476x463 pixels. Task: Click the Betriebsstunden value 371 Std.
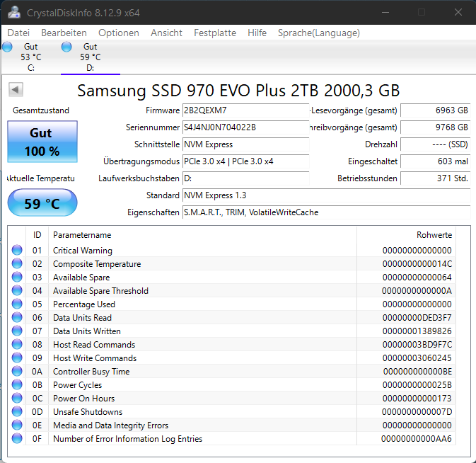click(x=435, y=178)
